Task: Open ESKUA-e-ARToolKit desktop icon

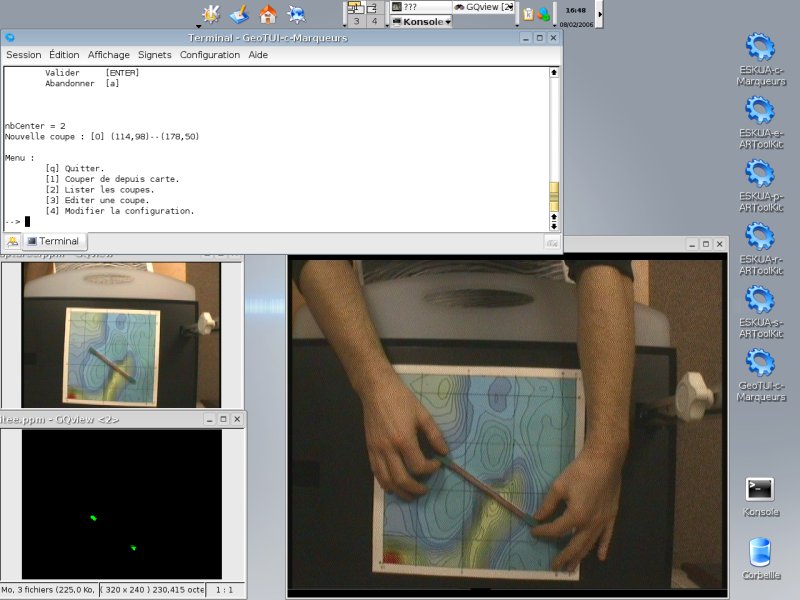Action: 761,122
